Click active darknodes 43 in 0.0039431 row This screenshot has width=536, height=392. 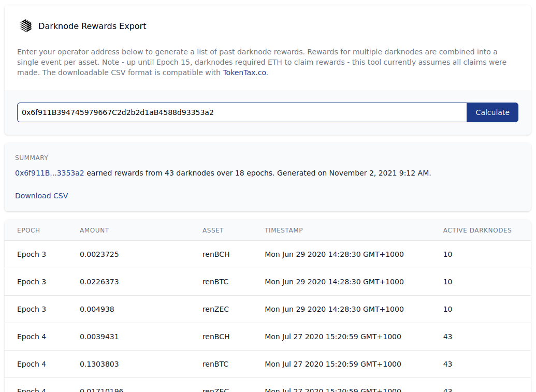tap(447, 337)
